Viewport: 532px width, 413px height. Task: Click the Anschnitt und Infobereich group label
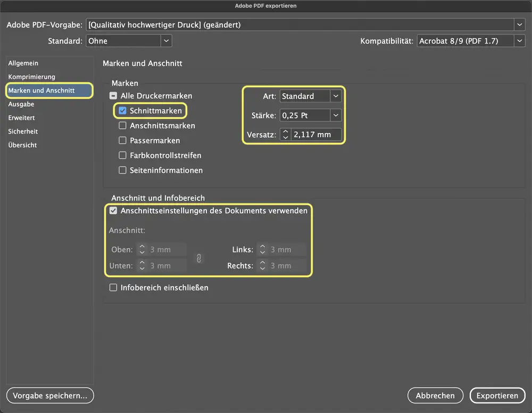158,198
